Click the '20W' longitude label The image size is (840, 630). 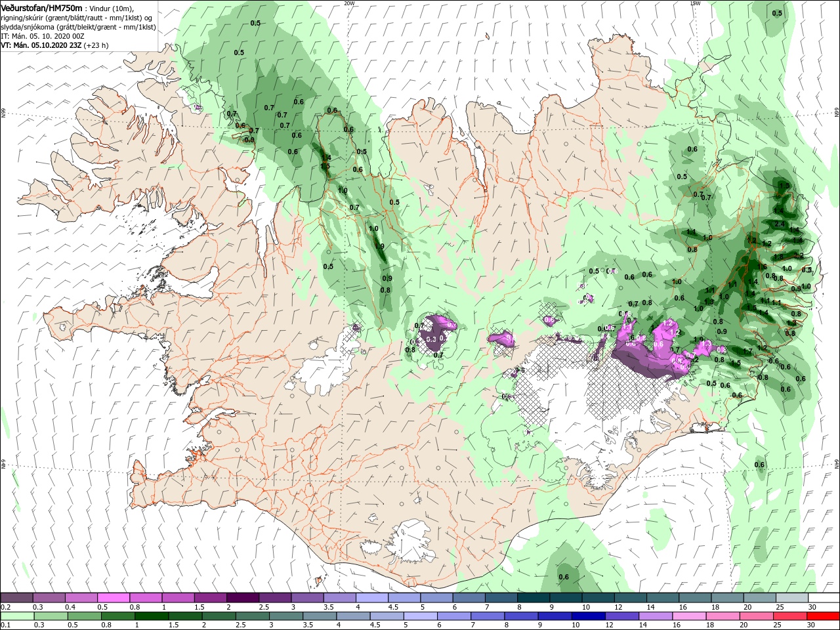pyautogui.click(x=349, y=3)
